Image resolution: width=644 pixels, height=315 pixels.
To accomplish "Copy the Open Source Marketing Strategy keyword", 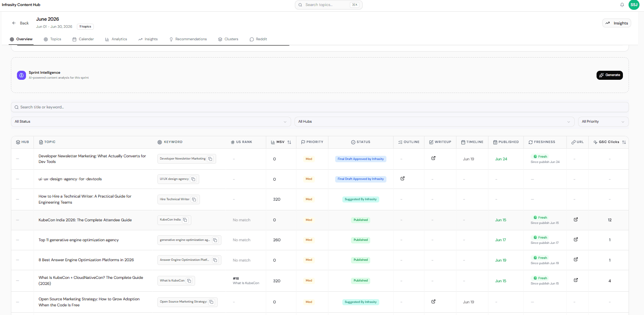I will [212, 302].
